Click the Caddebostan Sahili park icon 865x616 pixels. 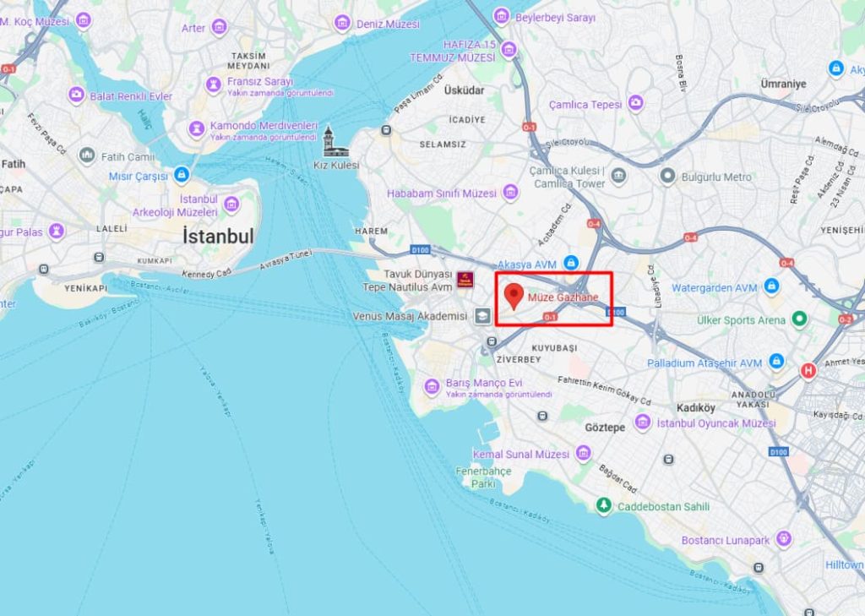click(604, 505)
